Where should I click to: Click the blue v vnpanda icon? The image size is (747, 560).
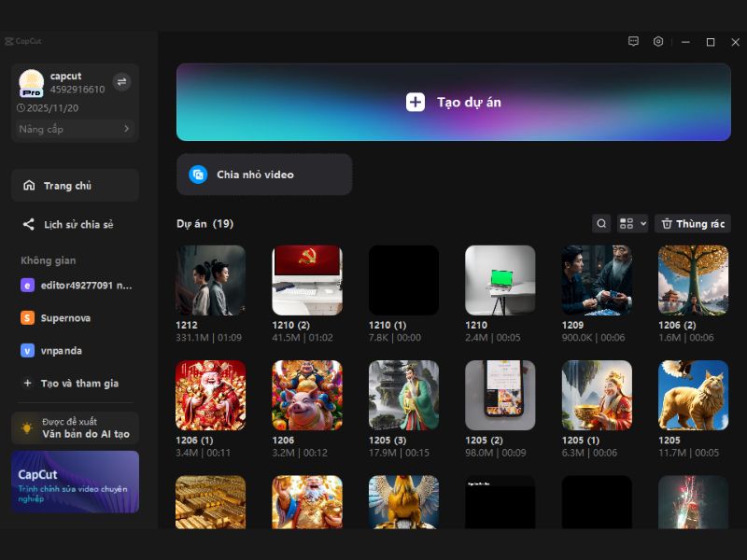[x=27, y=351]
